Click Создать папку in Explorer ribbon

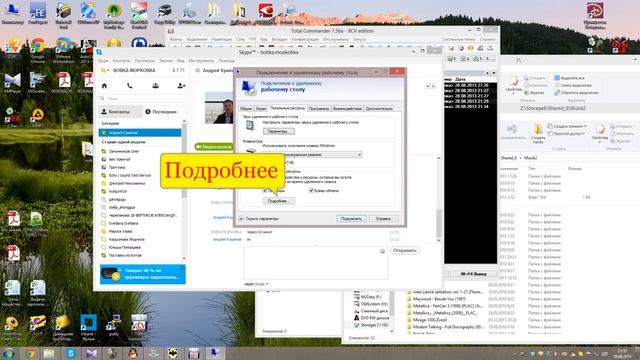coord(538,134)
